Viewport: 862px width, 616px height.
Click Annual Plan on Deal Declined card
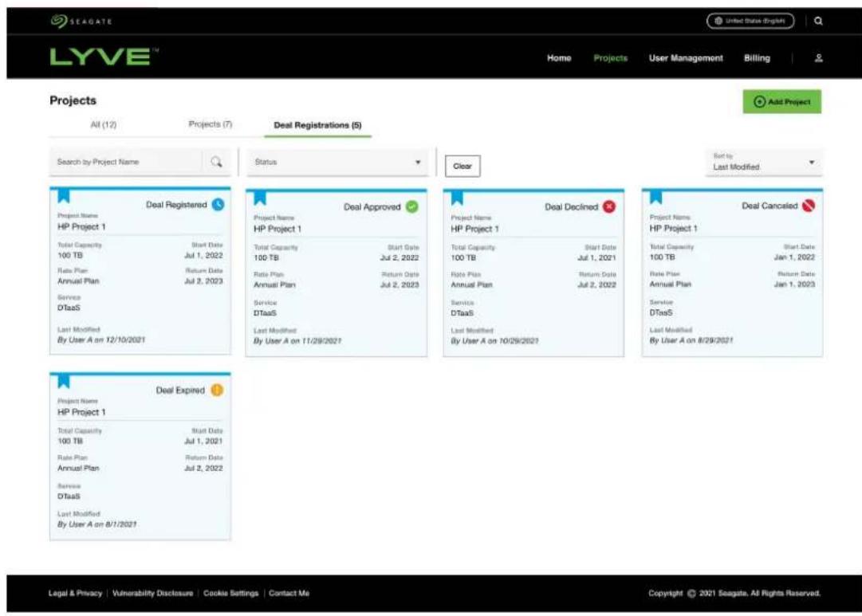(472, 284)
